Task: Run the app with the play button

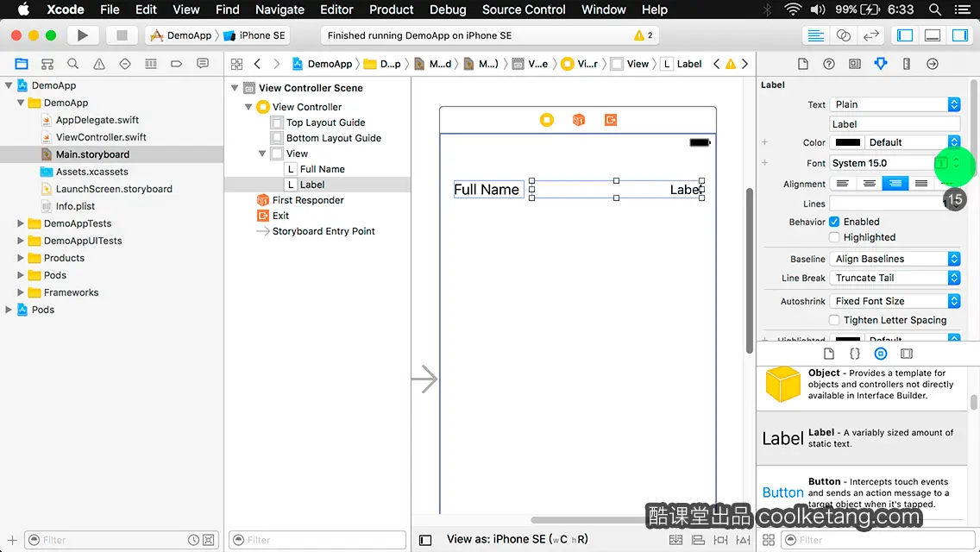Action: pyautogui.click(x=82, y=35)
